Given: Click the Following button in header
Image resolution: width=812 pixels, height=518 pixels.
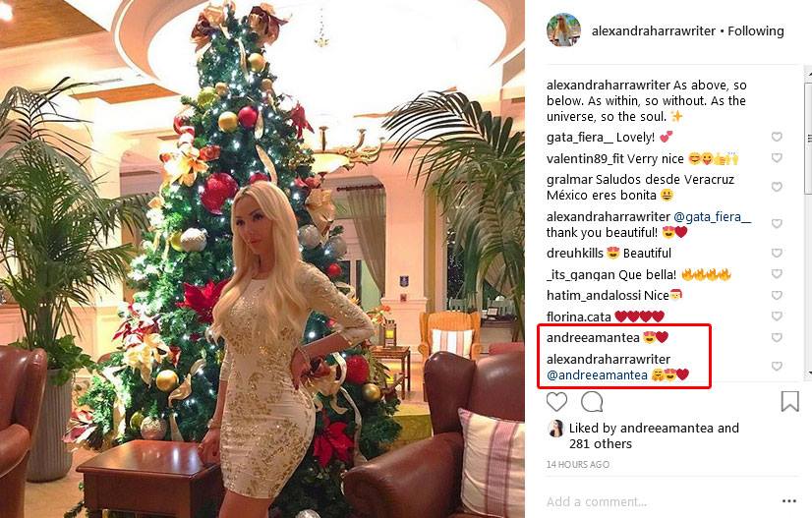Looking at the screenshot, I should coord(756,31).
